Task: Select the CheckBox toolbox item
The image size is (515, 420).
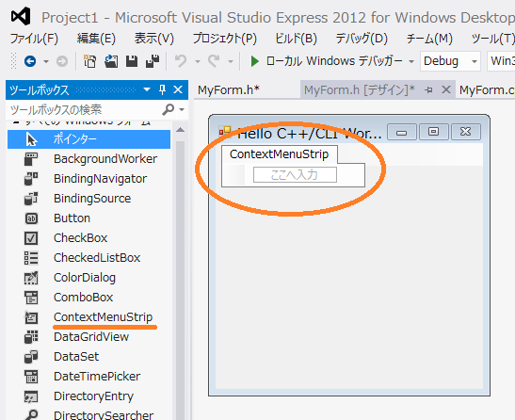Action: point(89,238)
